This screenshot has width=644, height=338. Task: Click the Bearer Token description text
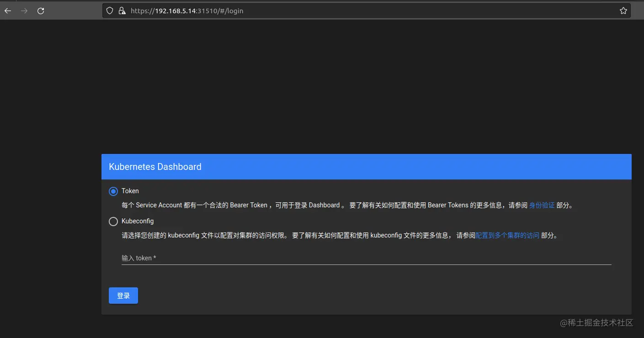click(x=347, y=206)
